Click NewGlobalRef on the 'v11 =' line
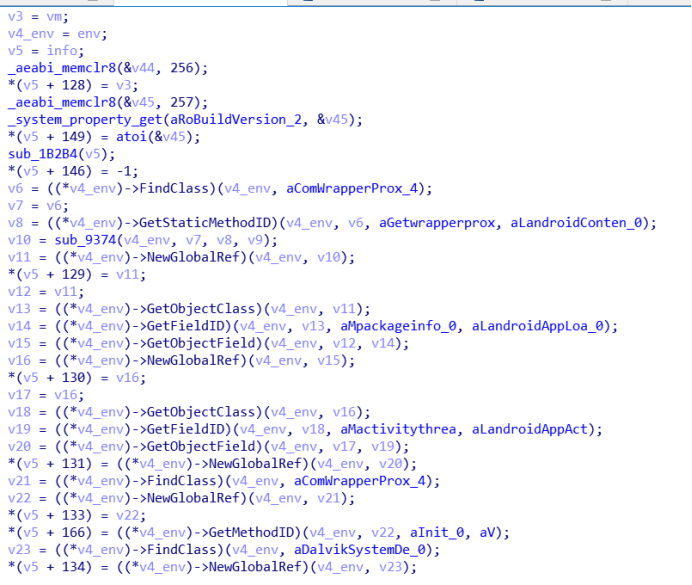 pyautogui.click(x=197, y=257)
